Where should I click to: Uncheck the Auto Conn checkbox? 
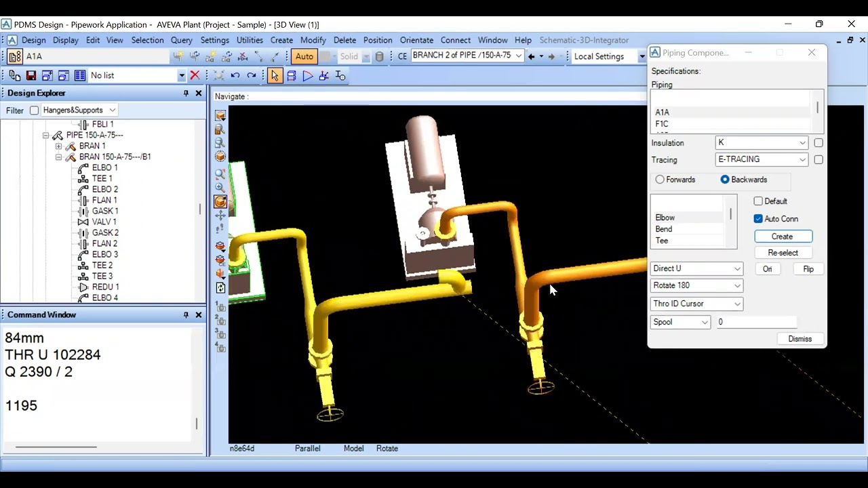point(758,219)
